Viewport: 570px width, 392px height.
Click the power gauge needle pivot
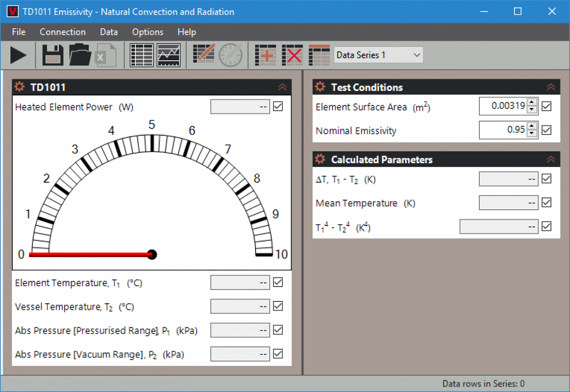tap(152, 254)
